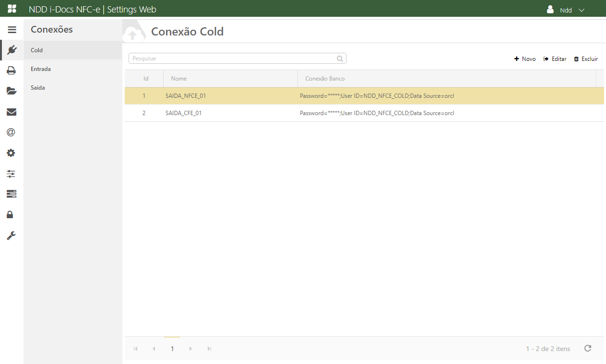Screen dimensions: 606x364
Task: Select Saída in Conexões menu
Action: [38, 88]
